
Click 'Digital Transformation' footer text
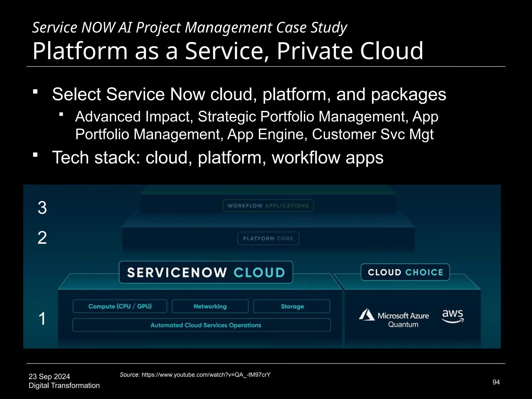tap(64, 385)
